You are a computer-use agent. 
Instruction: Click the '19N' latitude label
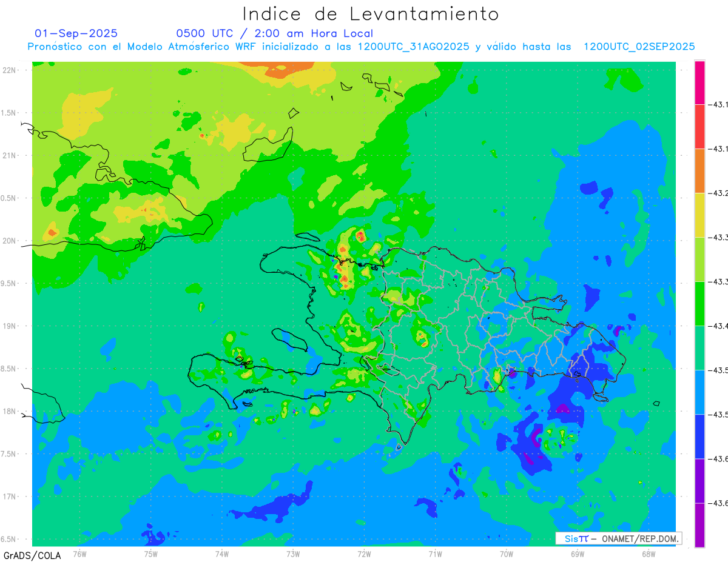click(10, 326)
